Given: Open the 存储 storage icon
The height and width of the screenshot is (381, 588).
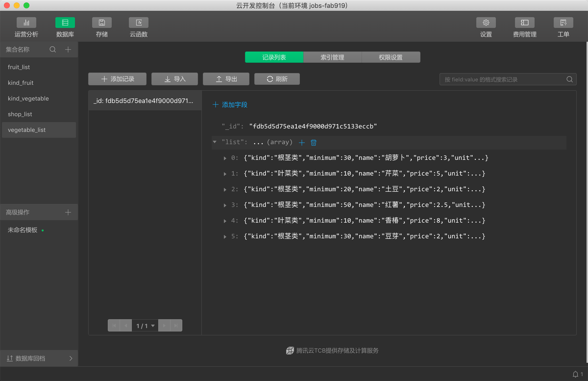Looking at the screenshot, I should pos(101,23).
